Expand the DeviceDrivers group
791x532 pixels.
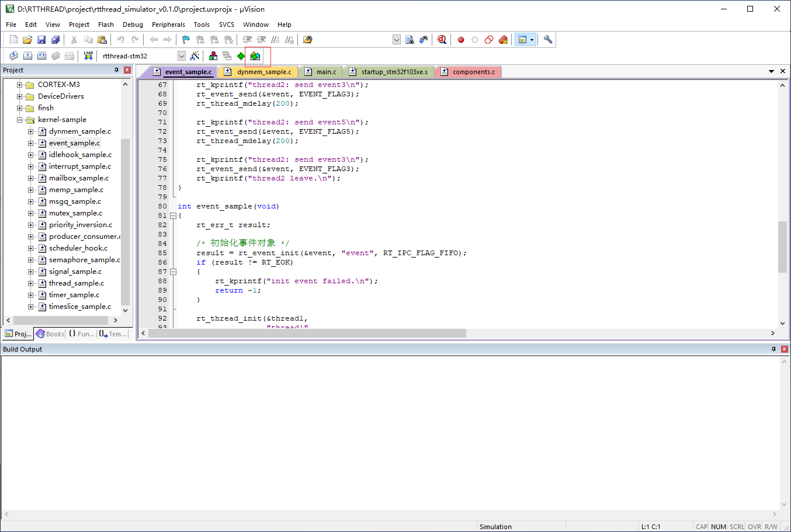pos(19,96)
